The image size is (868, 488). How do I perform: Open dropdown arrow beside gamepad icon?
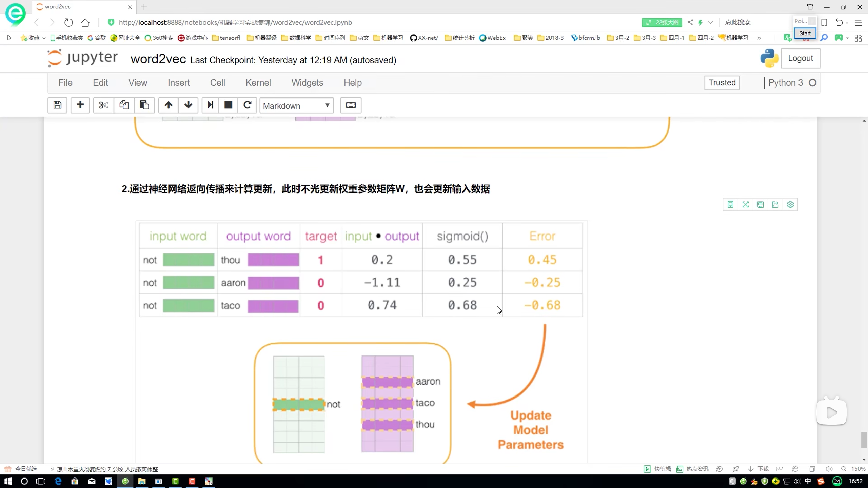click(847, 38)
